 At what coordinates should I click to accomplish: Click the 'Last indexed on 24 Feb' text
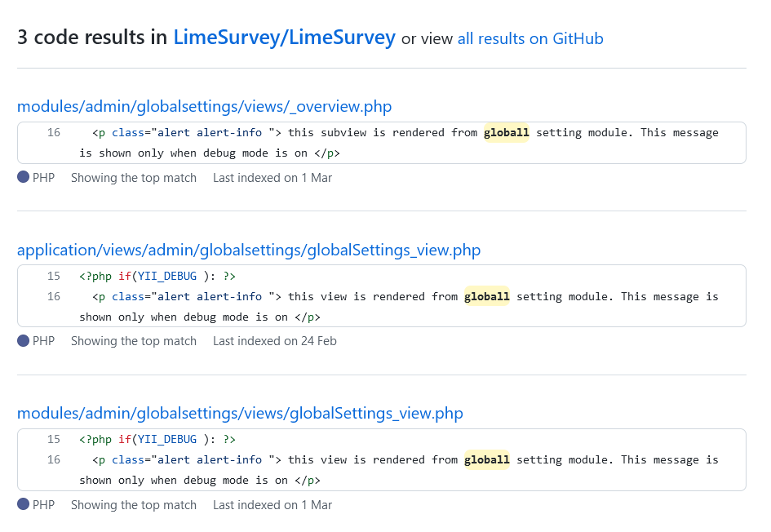tap(275, 341)
